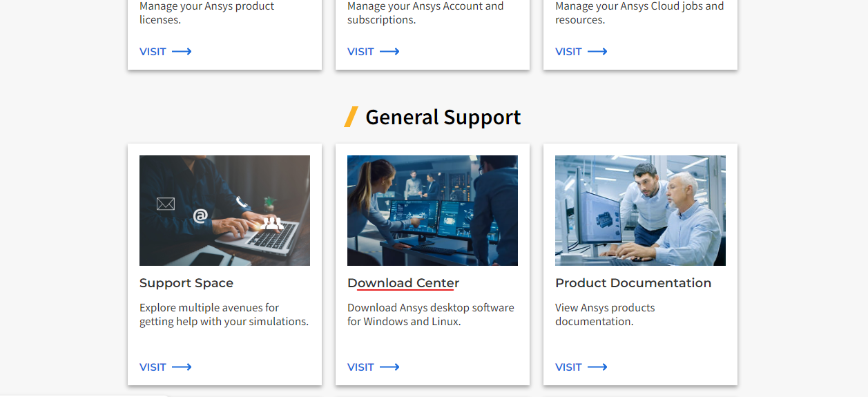This screenshot has height=397, width=868.
Task: Click the VISIT link under product licenses
Action: 153,52
